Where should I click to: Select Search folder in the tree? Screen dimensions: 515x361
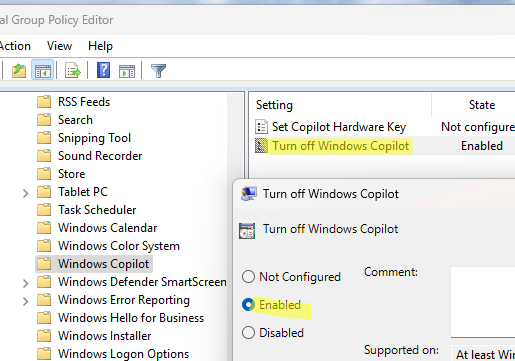[x=75, y=120]
